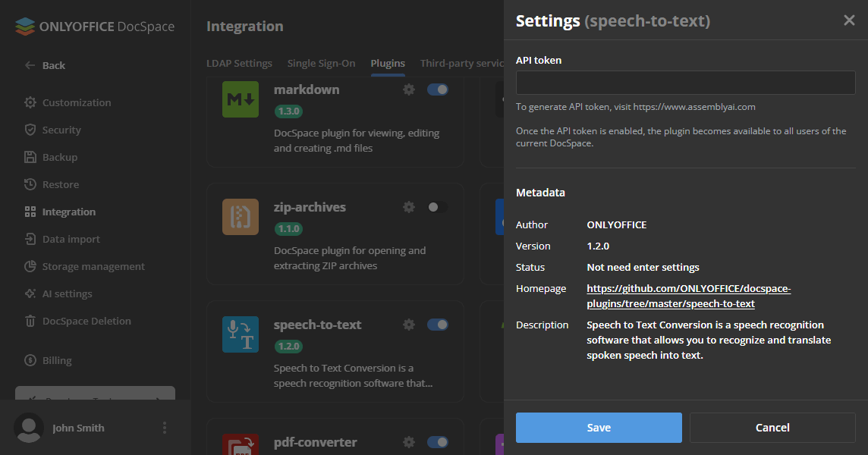Open Security in the sidebar

(61, 130)
